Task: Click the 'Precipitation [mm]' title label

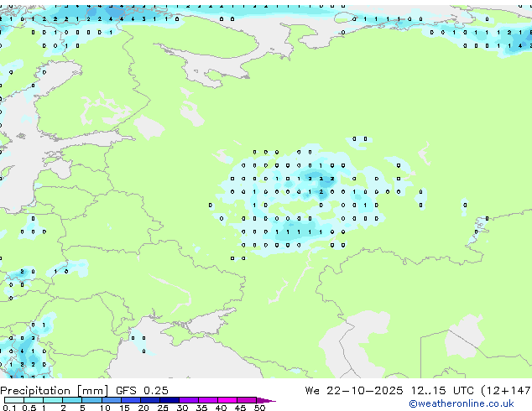Action: pos(55,391)
